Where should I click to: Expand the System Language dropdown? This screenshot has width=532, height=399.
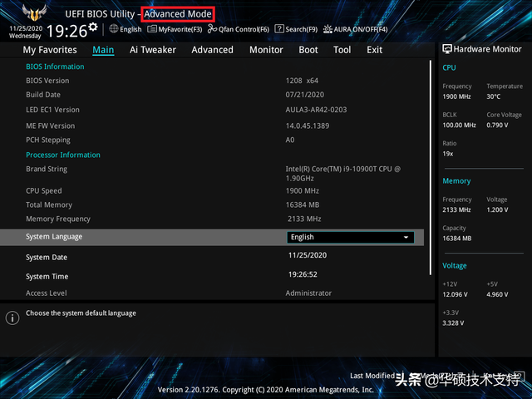[x=351, y=237]
